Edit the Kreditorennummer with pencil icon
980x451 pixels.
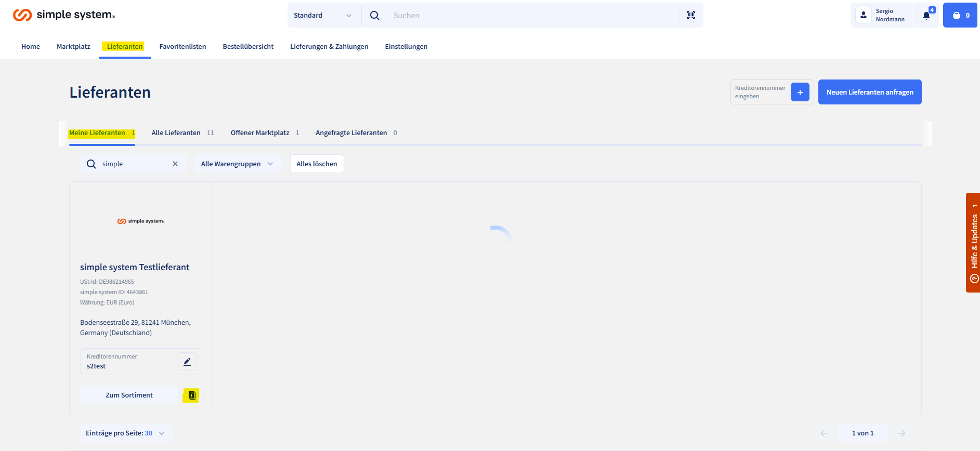[187, 362]
